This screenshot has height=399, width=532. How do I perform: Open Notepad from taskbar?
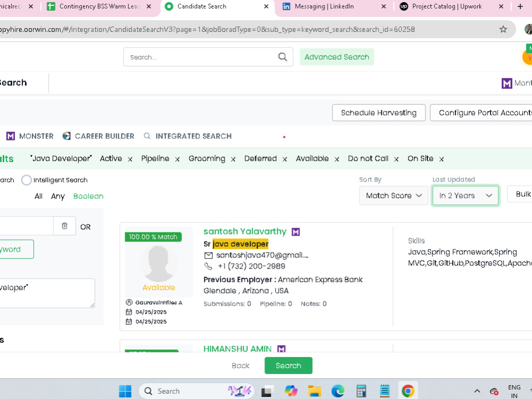pos(385,391)
